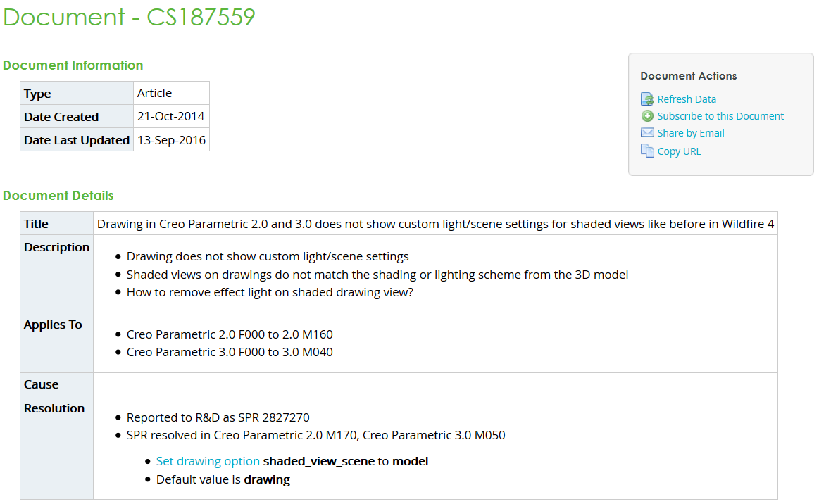
Task: Click the Document Information heading
Action: coord(73,65)
